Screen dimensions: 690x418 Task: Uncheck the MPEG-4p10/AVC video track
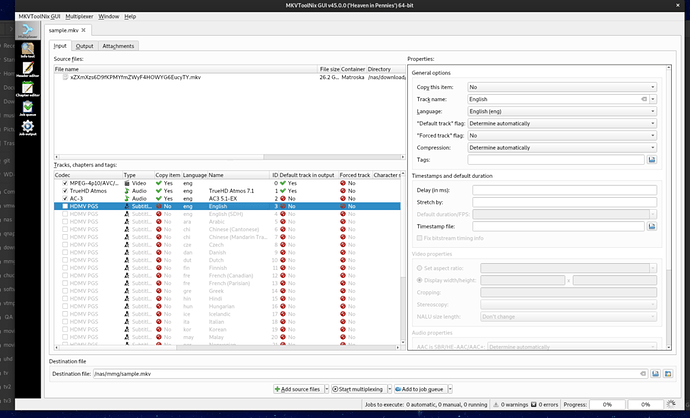65,183
